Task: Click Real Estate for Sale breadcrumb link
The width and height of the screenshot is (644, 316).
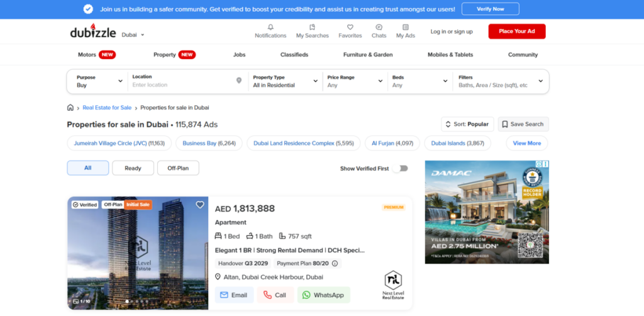Action: point(107,108)
